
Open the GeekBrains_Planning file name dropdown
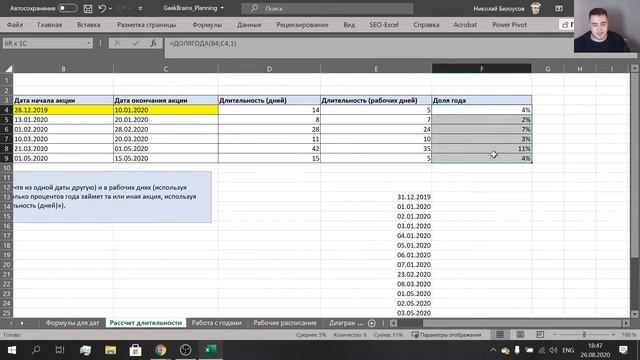[222, 8]
